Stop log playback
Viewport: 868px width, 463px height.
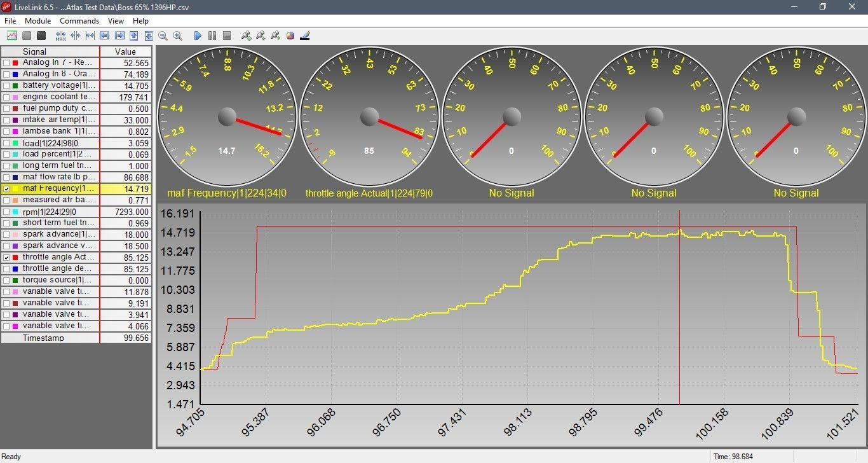(x=227, y=36)
